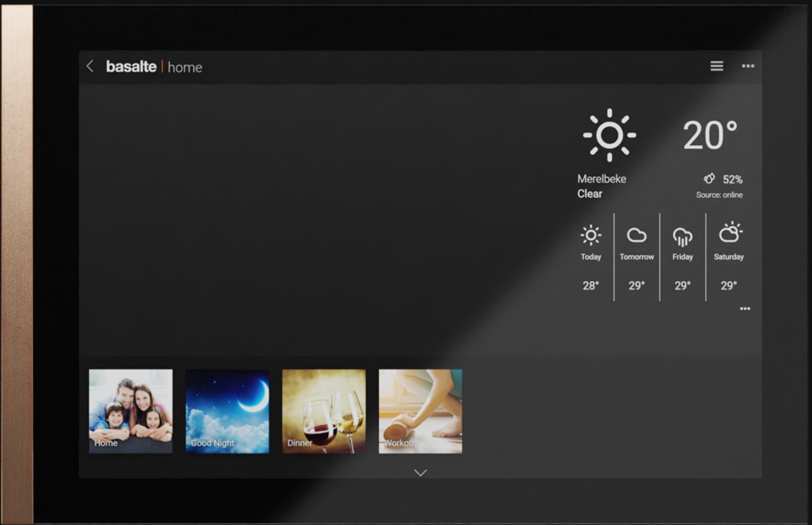
Task: Click the Tomorrow label
Action: [x=637, y=257]
